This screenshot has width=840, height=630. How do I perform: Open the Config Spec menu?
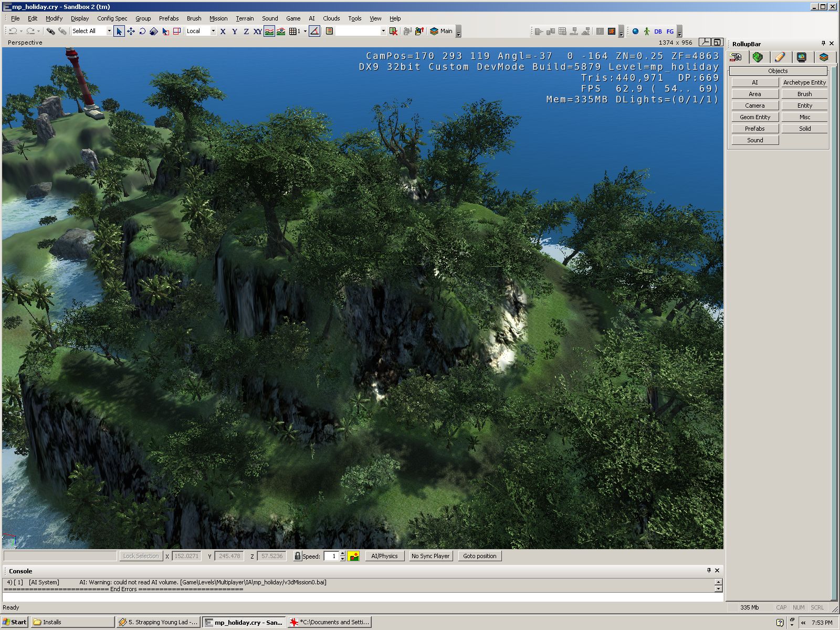coord(112,18)
